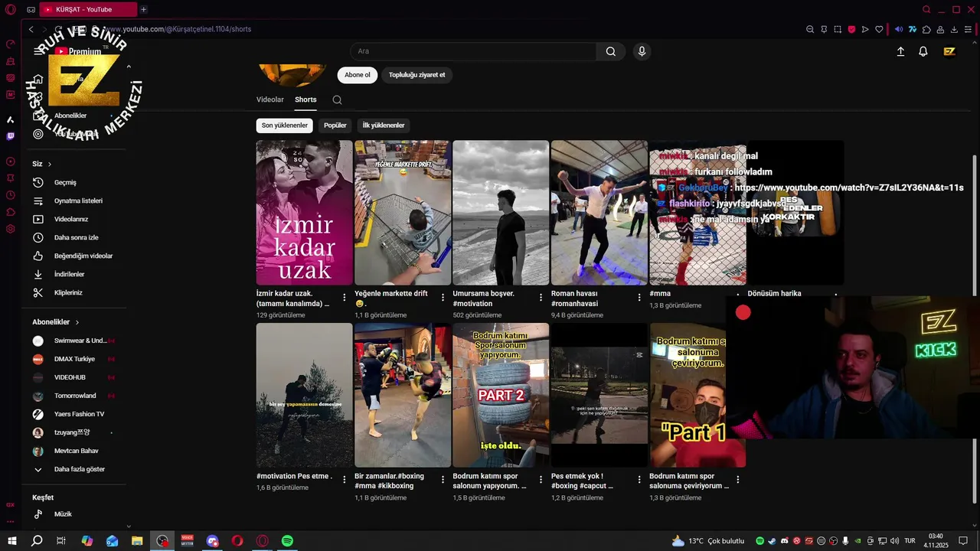Switch to the Videolar channel tab
This screenshot has width=980, height=551.
(269, 99)
